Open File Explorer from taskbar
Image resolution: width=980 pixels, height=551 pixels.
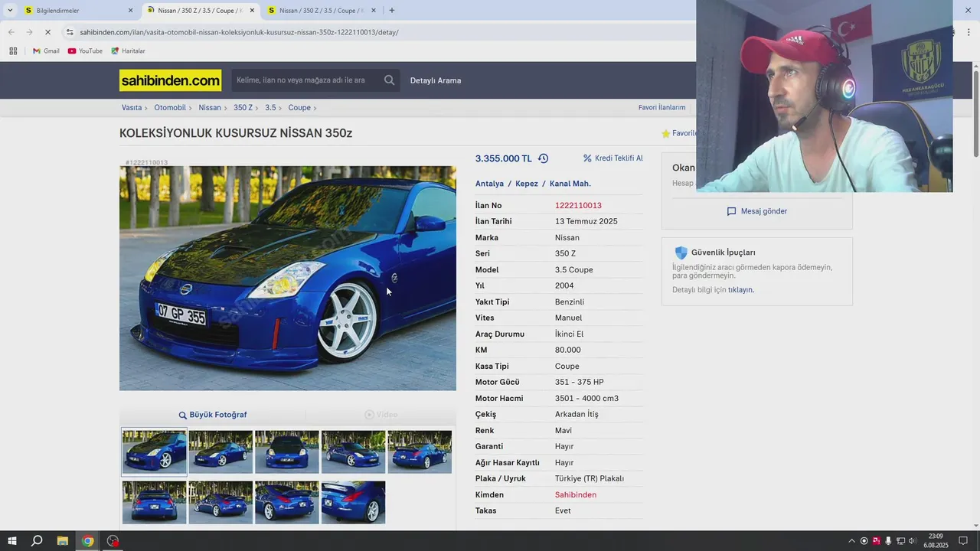(x=63, y=541)
